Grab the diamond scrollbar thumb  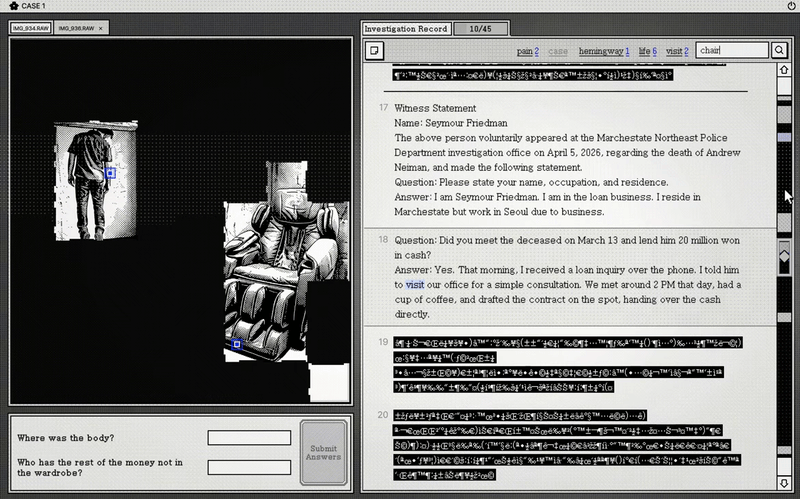[x=784, y=256]
